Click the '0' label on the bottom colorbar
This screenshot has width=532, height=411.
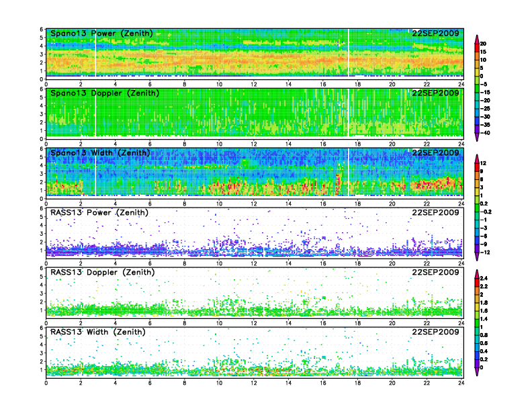tap(482, 367)
